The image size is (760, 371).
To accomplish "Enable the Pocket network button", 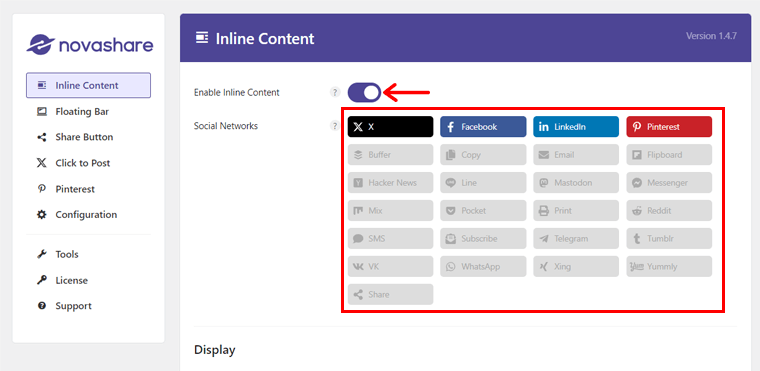I will click(x=483, y=210).
